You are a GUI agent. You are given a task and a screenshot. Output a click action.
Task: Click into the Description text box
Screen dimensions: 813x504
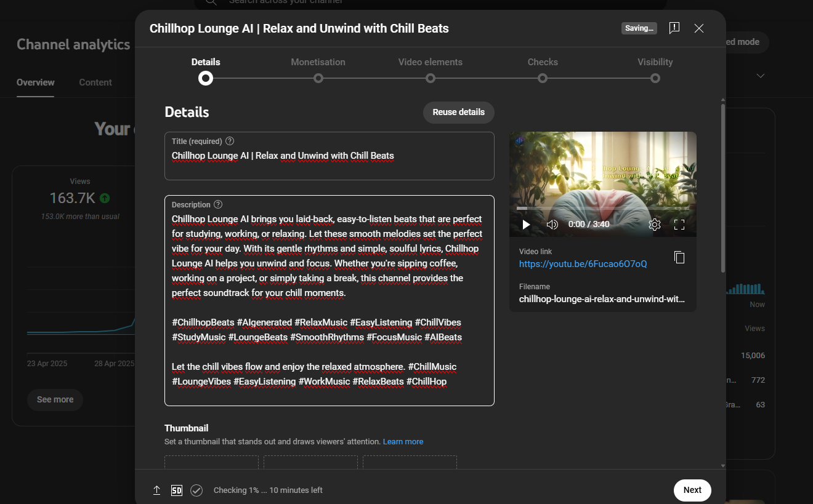[x=330, y=300]
